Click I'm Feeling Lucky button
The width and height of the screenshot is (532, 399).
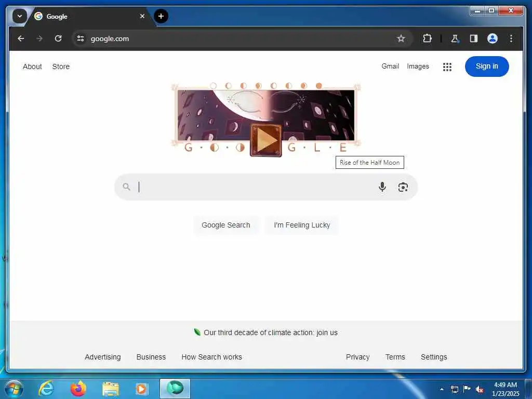pyautogui.click(x=302, y=225)
